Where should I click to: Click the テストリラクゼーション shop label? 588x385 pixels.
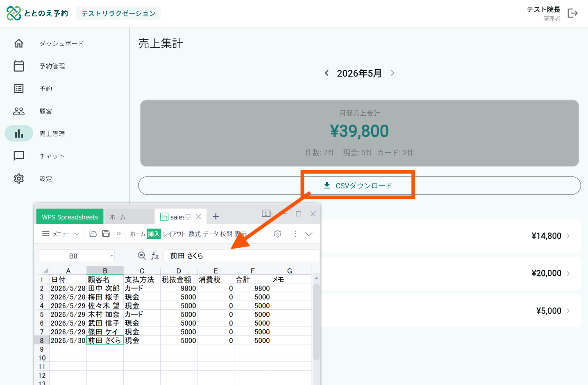(118, 14)
